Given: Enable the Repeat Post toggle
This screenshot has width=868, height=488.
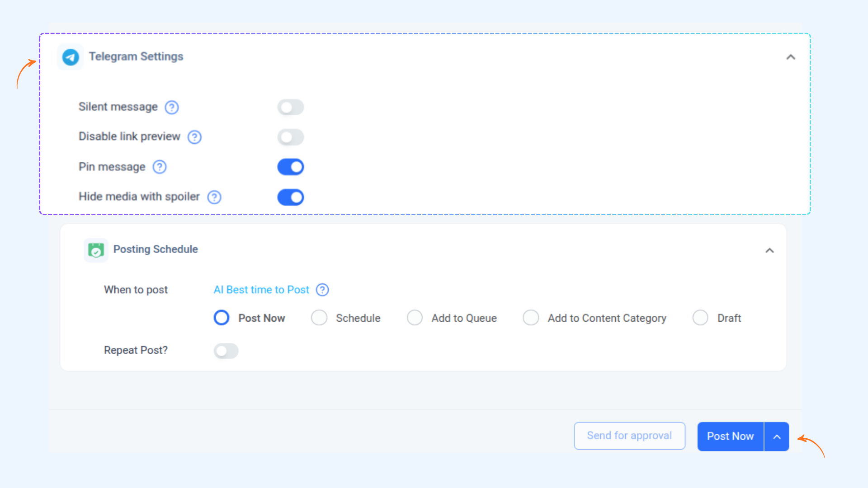Looking at the screenshot, I should [226, 351].
